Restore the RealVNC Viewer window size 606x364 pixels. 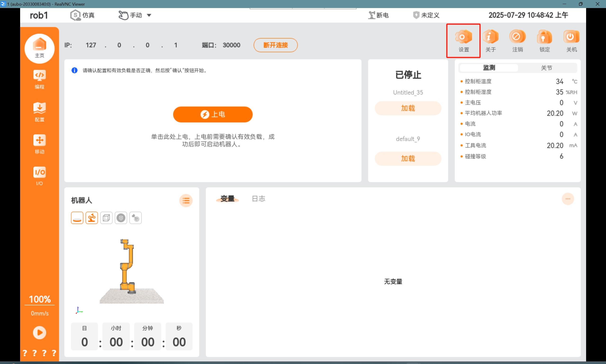[x=580, y=4]
